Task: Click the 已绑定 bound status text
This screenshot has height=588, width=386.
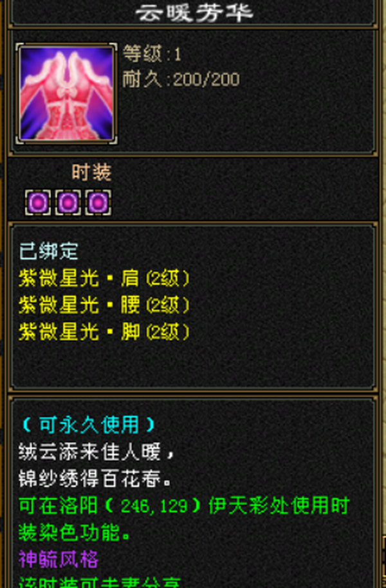Action: pyautogui.click(x=48, y=251)
